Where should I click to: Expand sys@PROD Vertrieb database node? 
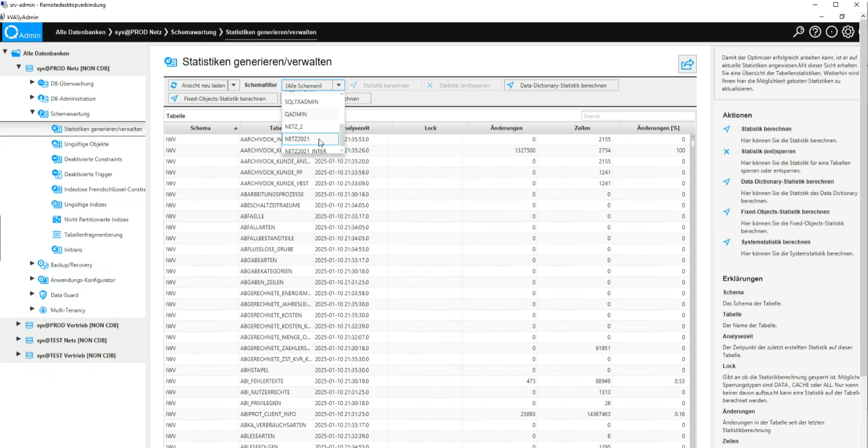point(19,325)
